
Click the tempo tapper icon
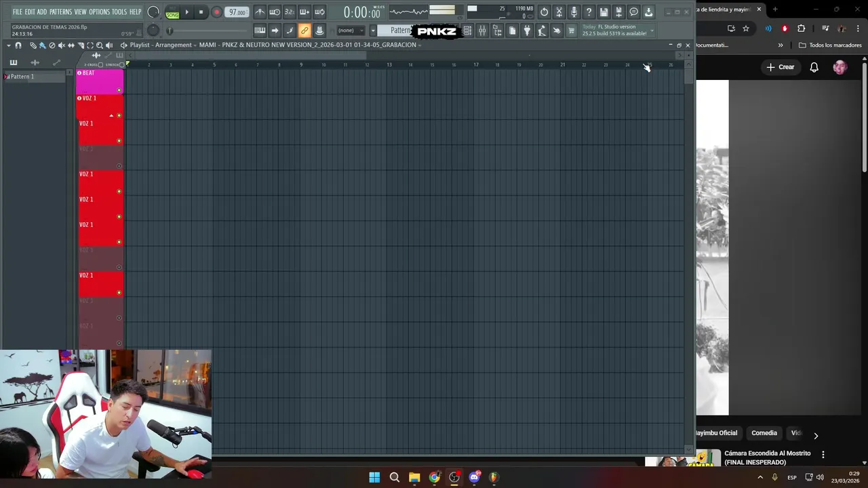[x=541, y=30]
